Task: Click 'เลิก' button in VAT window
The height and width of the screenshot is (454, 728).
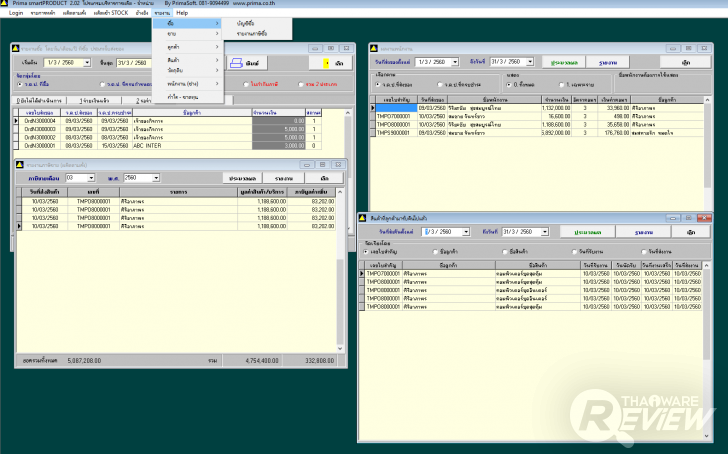Action: click(324, 178)
